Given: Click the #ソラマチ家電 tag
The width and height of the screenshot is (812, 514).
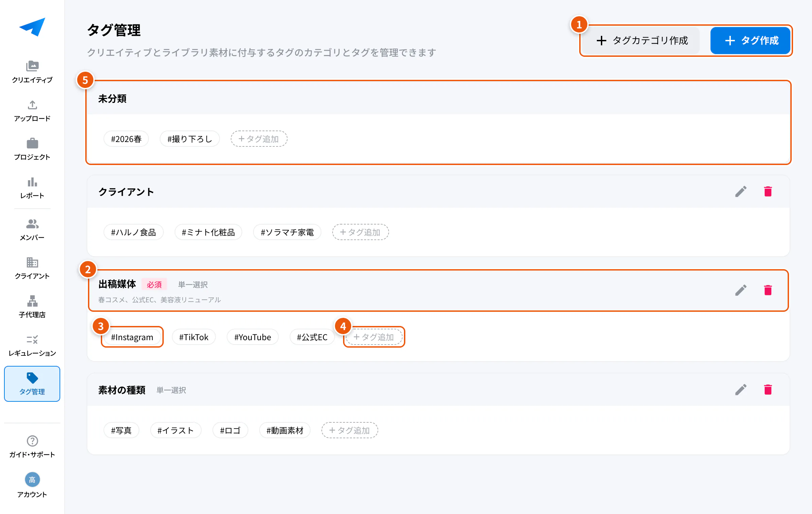Looking at the screenshot, I should pos(287,232).
